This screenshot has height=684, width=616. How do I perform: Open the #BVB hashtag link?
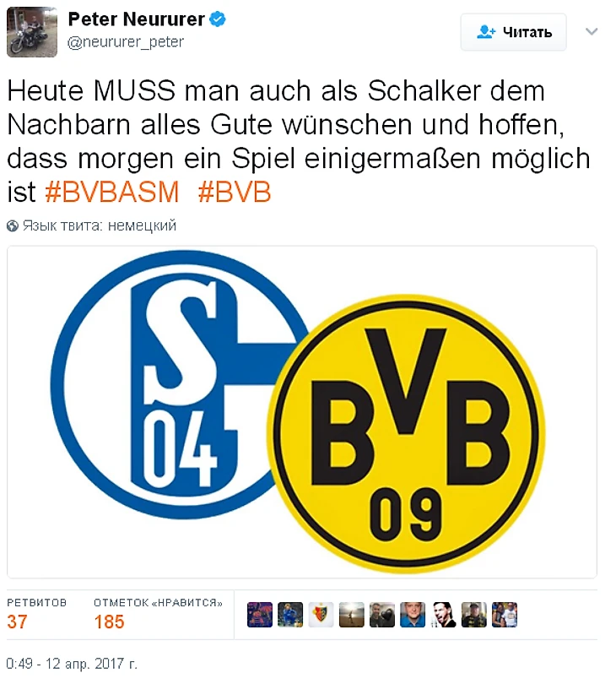pyautogui.click(x=235, y=192)
